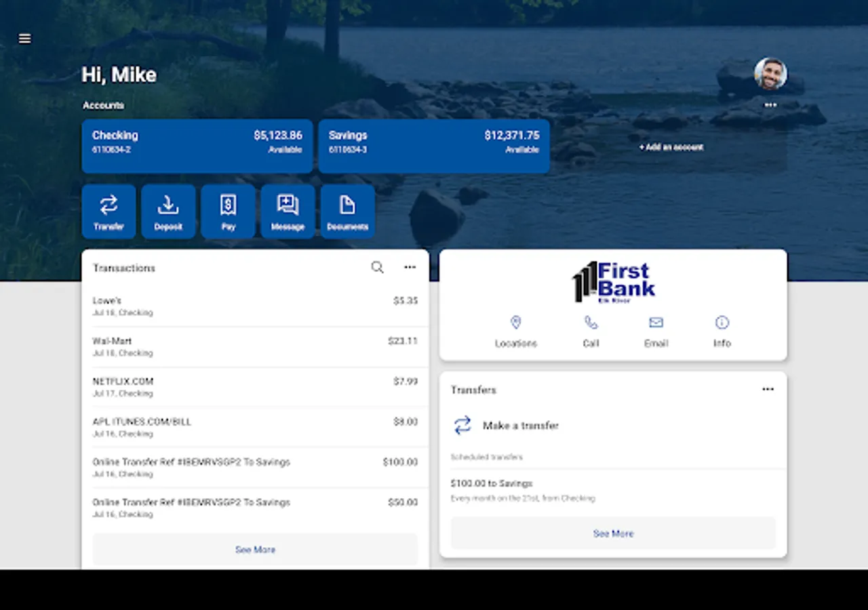
Task: Tap the Documents quick action icon
Action: tap(347, 211)
